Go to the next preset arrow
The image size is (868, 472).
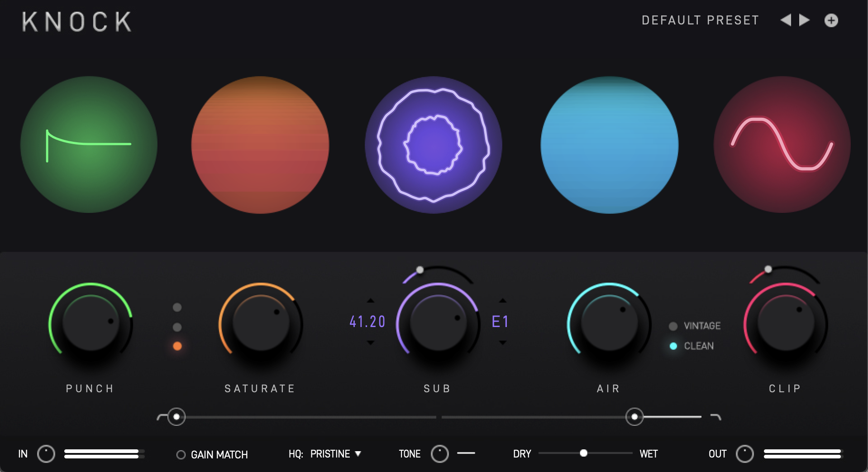pyautogui.click(x=804, y=20)
